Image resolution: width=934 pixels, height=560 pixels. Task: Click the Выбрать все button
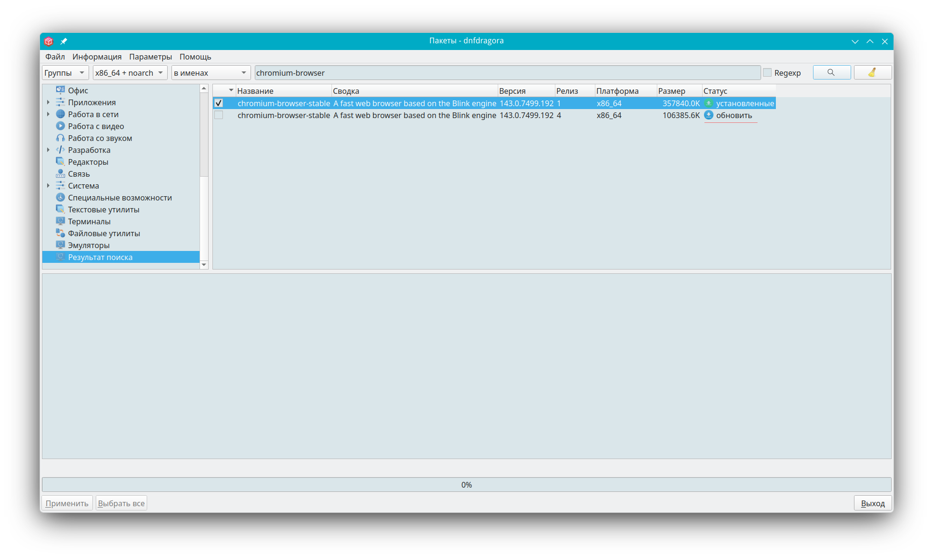coord(121,503)
